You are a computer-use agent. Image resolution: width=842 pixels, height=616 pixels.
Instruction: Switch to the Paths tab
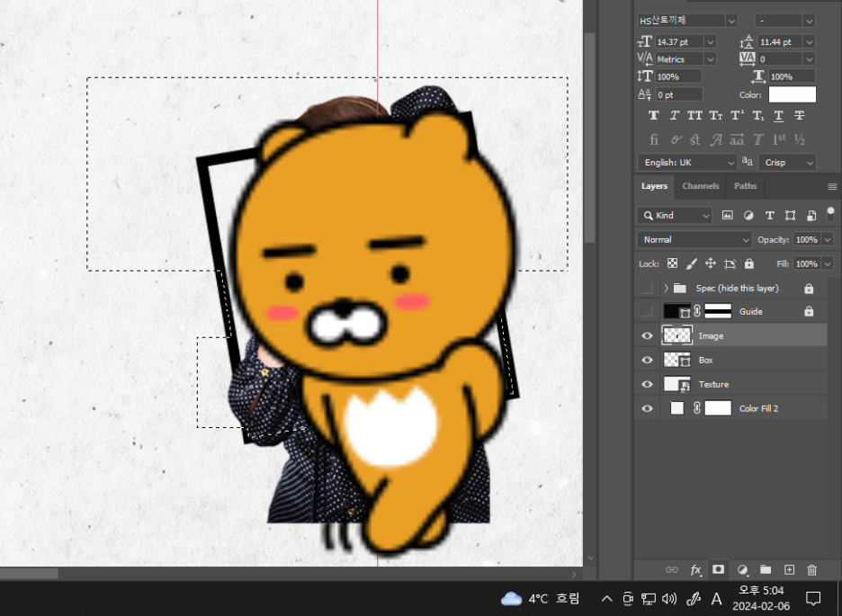[745, 186]
